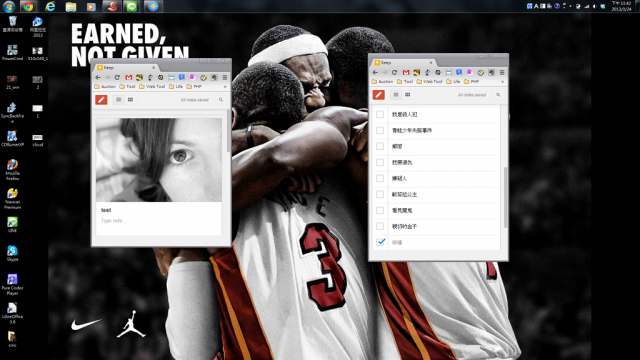Click magenta extension icon in right window
The height and width of the screenshot is (360, 640).
(469, 72)
